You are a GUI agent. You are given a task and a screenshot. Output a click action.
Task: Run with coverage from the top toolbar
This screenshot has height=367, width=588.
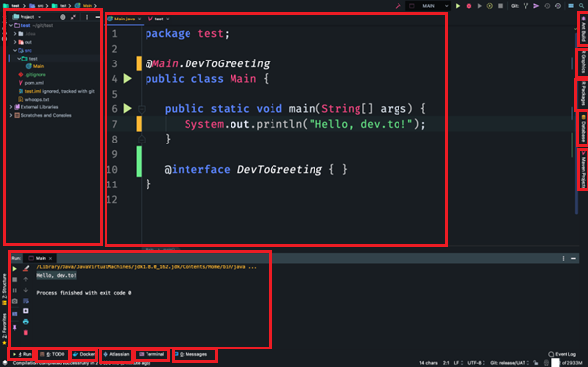(479, 6)
